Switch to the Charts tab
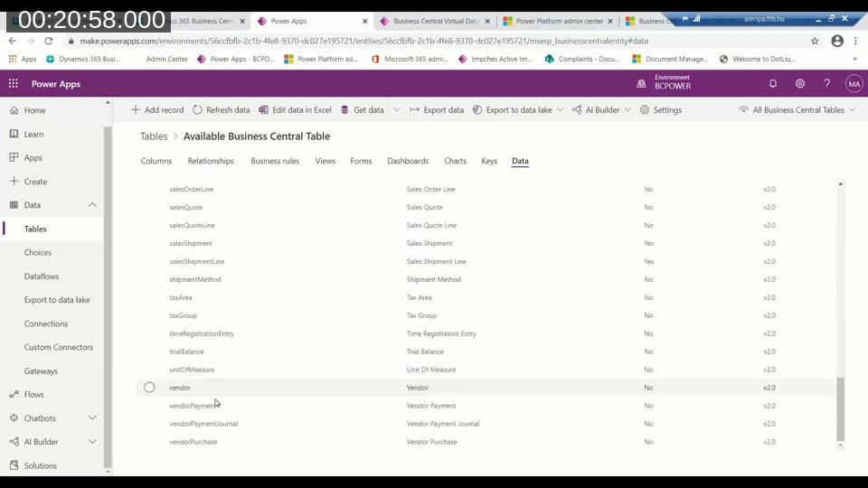 [x=455, y=161]
